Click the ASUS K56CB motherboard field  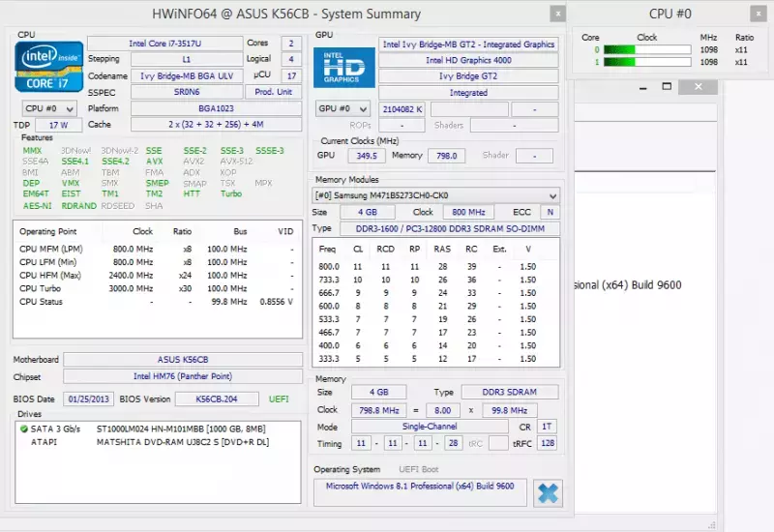(x=183, y=359)
